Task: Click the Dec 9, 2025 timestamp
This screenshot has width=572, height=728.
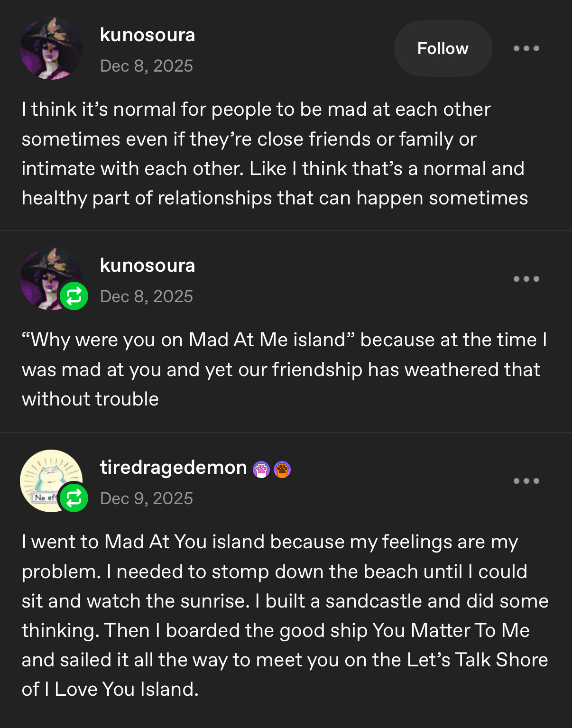Action: (x=147, y=498)
